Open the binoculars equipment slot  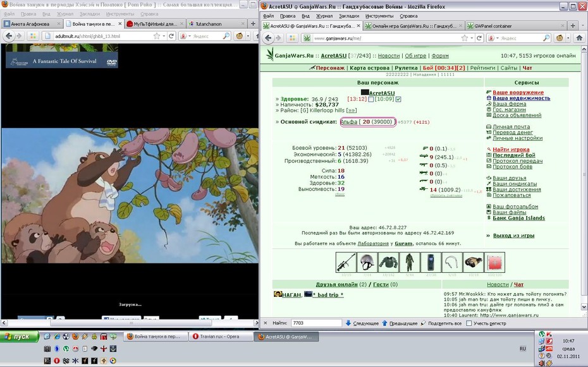[474, 262]
